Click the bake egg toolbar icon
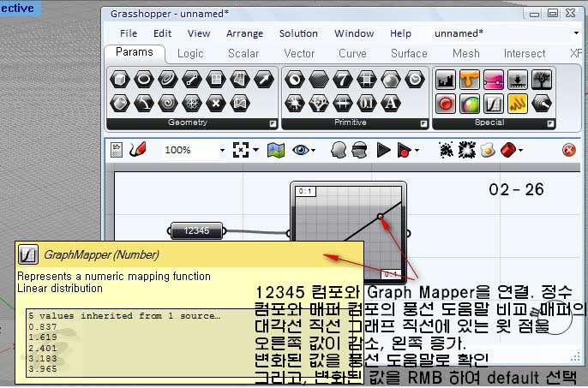Viewport: 588px width, 388px height. (x=488, y=151)
